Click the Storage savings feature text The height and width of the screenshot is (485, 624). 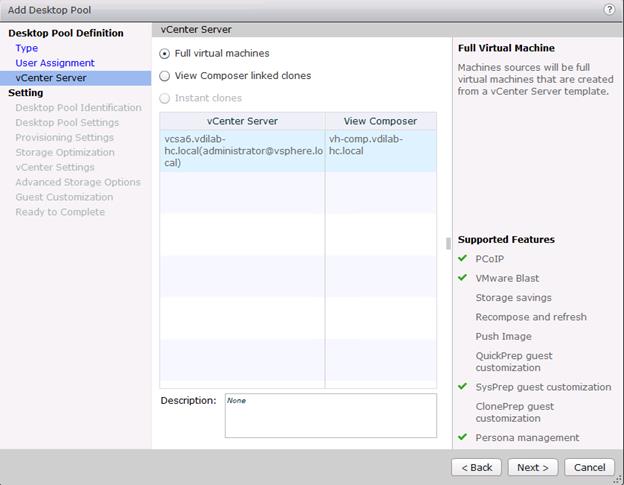[x=513, y=298]
